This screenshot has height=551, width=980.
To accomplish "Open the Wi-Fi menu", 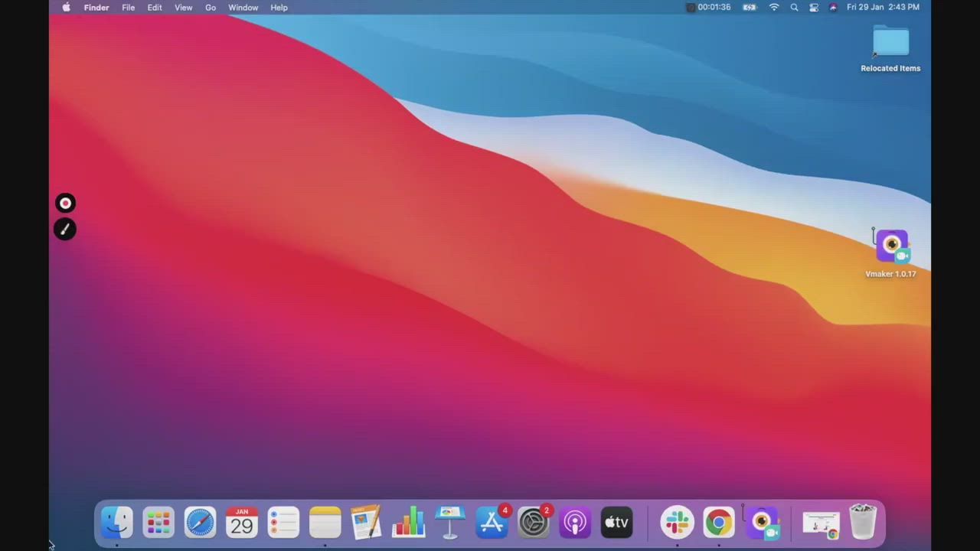I will pos(774,8).
